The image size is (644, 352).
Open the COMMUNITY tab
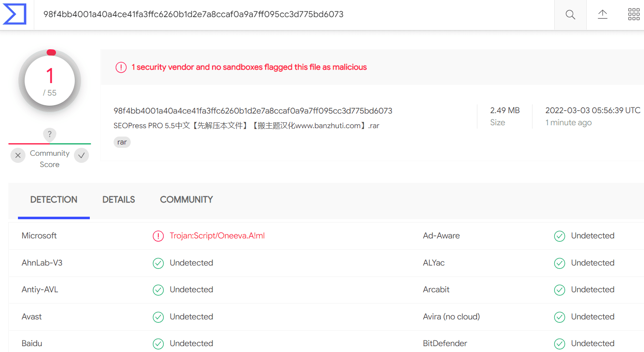[x=186, y=200]
